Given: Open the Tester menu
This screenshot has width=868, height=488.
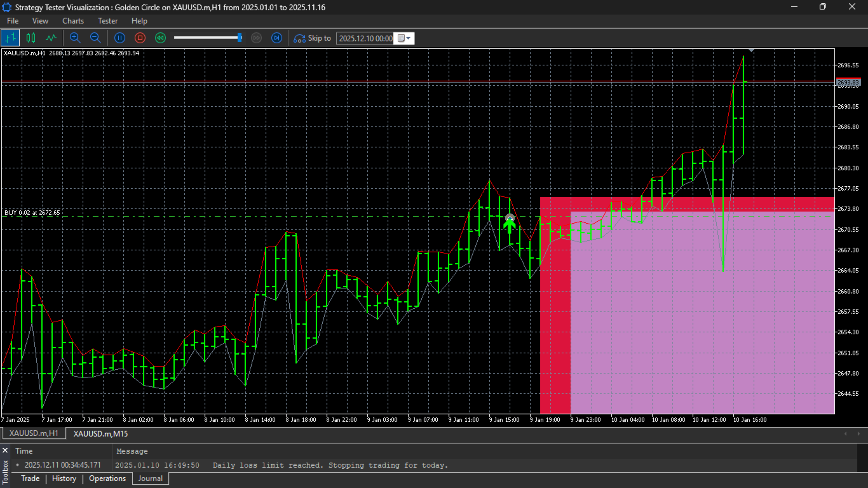Looking at the screenshot, I should click(x=108, y=21).
